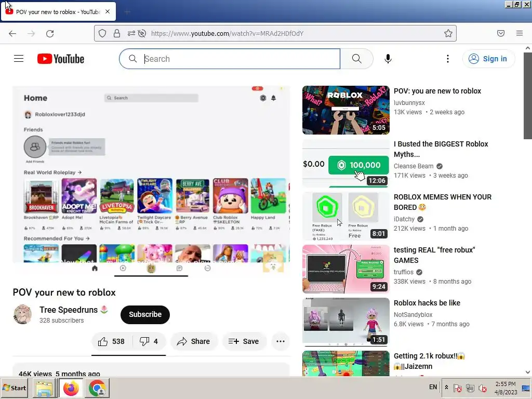Share this video
The width and height of the screenshot is (532, 399).
point(193,341)
